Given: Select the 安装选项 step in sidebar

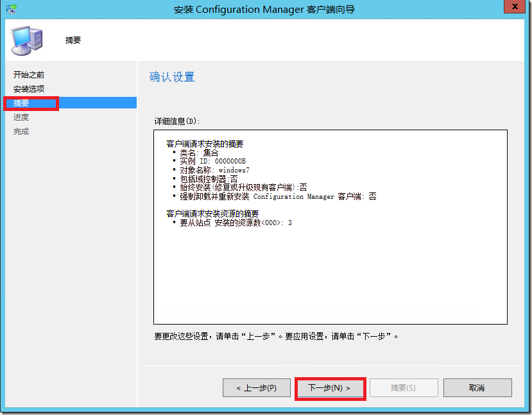Looking at the screenshot, I should [29, 89].
